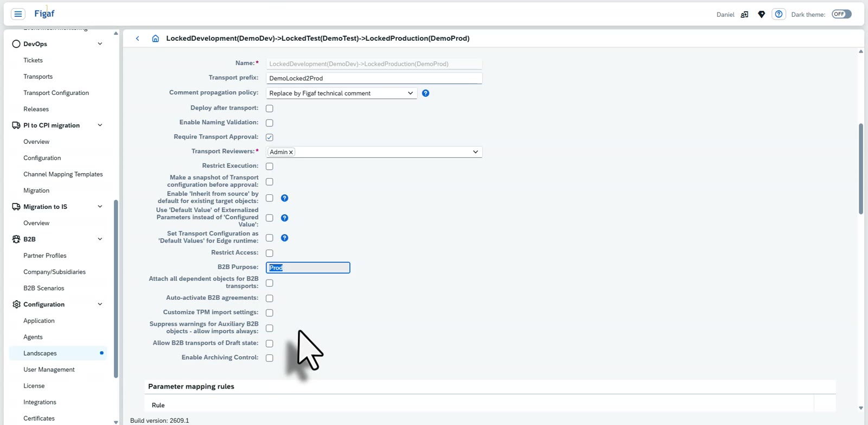Image resolution: width=868 pixels, height=425 pixels.
Task: Collapse the DevOps section
Action: [100, 44]
